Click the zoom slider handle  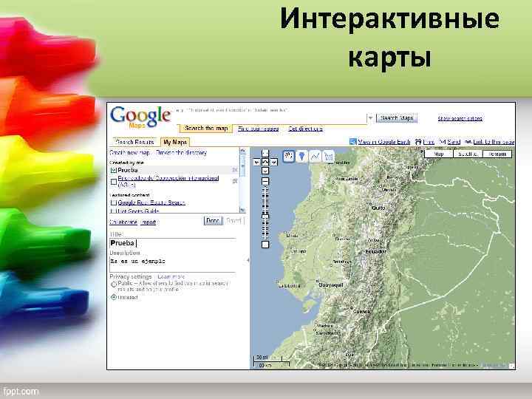(265, 216)
